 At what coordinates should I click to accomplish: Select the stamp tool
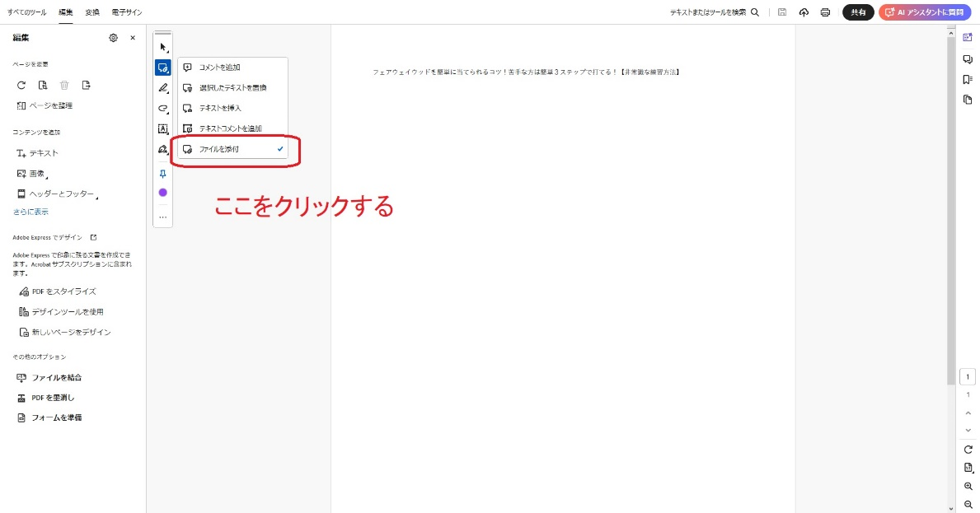click(162, 149)
